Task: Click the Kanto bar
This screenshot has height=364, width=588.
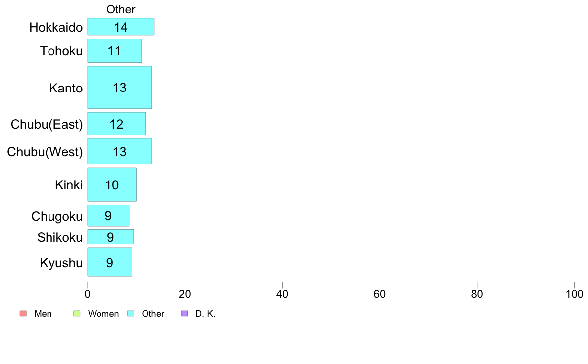Action: tap(119, 88)
